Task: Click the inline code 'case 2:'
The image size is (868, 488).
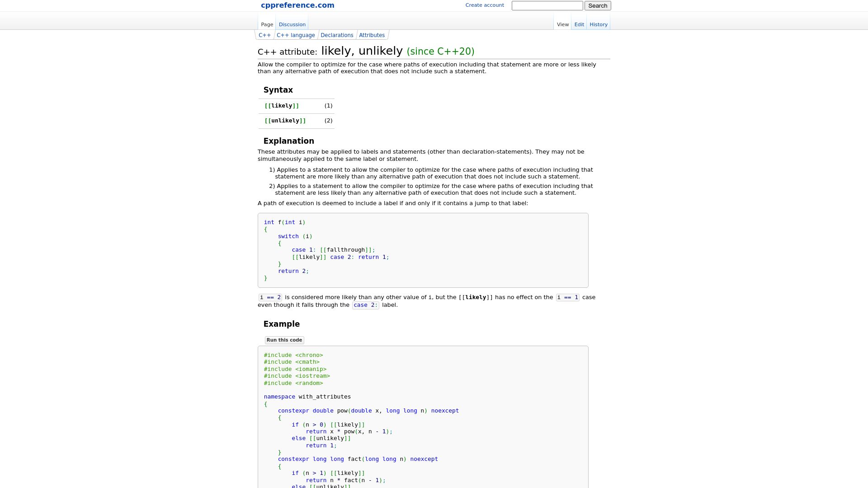Action: (365, 305)
